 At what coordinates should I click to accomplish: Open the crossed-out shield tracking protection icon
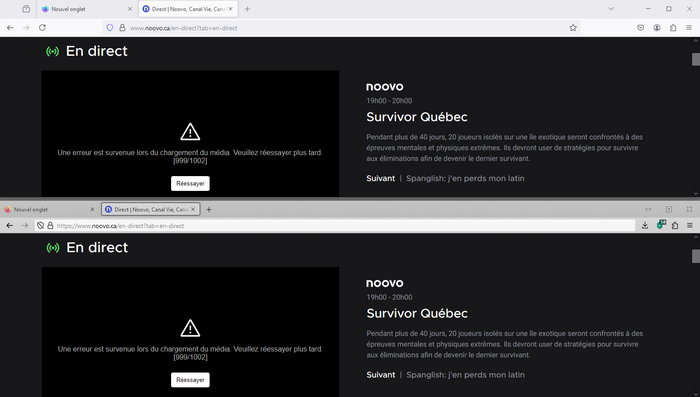click(41, 226)
